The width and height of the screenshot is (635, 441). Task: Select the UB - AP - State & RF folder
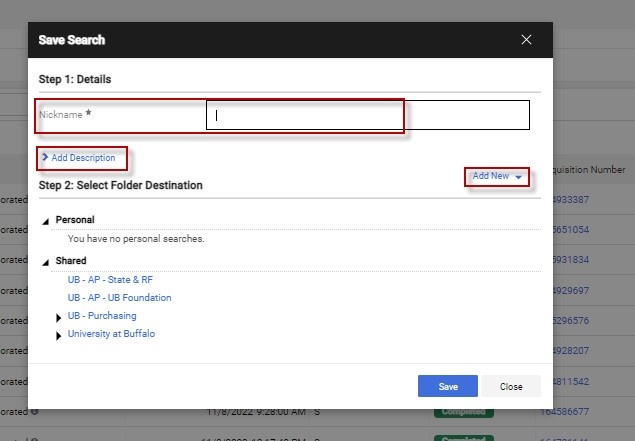tap(110, 280)
